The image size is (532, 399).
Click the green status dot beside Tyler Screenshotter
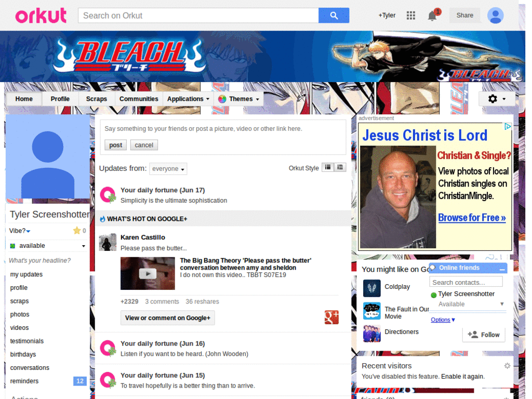433,295
